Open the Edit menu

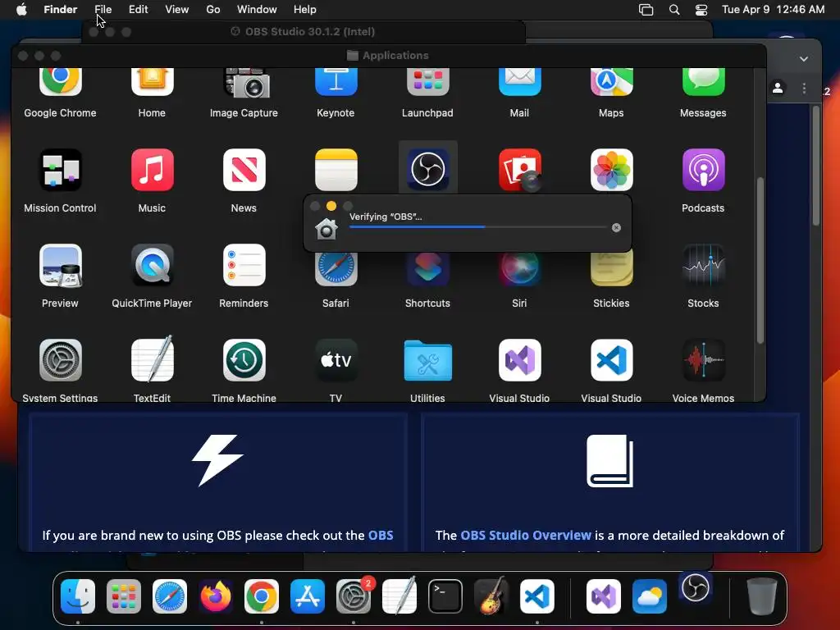(138, 10)
